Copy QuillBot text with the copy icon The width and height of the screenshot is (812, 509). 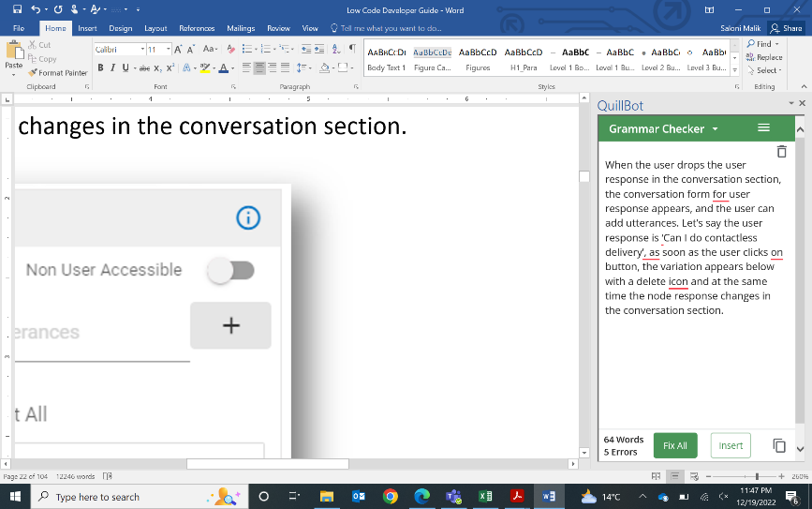coord(778,446)
